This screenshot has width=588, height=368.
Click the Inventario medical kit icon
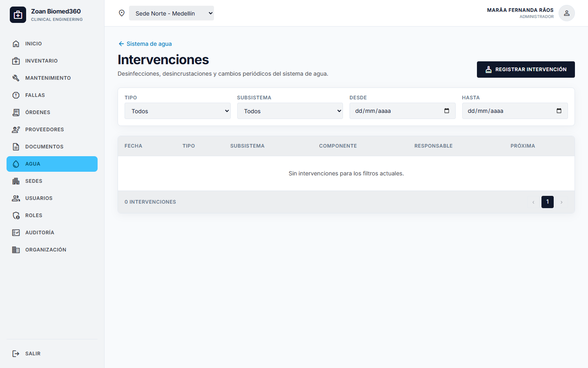click(x=16, y=61)
